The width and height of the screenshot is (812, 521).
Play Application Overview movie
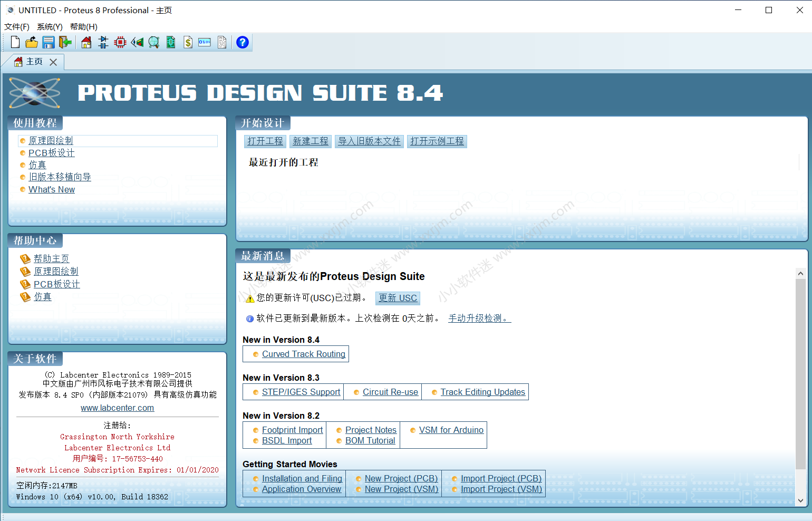tap(302, 489)
